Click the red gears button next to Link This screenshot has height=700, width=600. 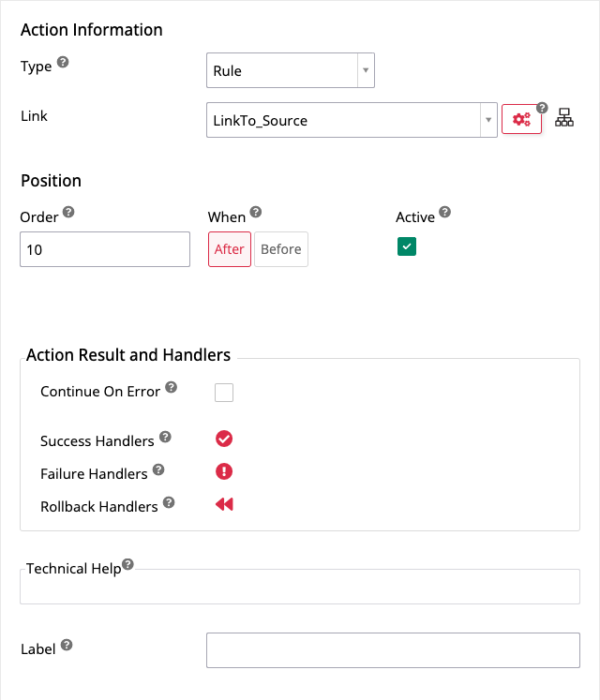point(521,120)
